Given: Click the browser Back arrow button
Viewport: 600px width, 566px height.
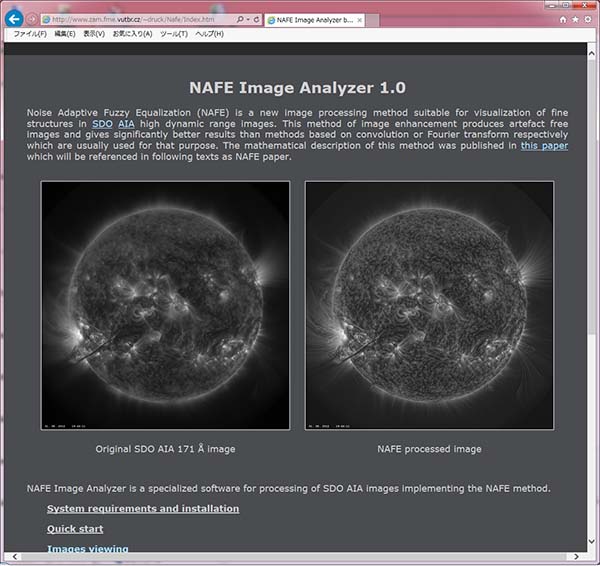Looking at the screenshot, I should pyautogui.click(x=14, y=19).
